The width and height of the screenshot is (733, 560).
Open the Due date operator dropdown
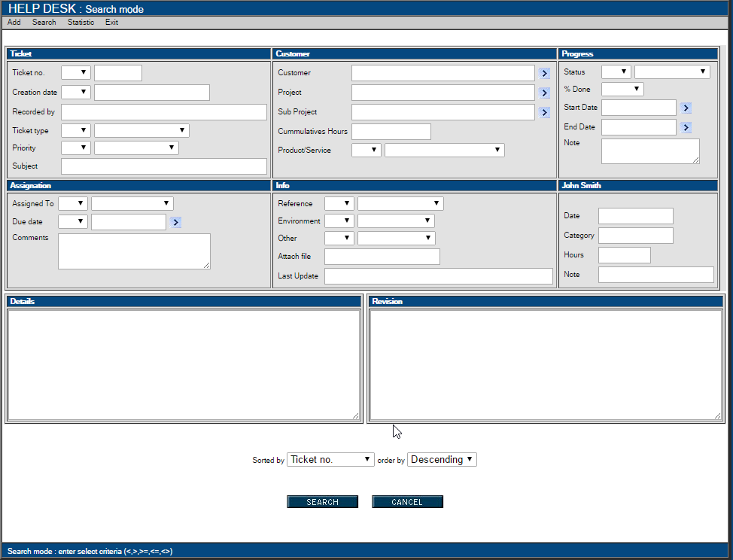click(73, 221)
